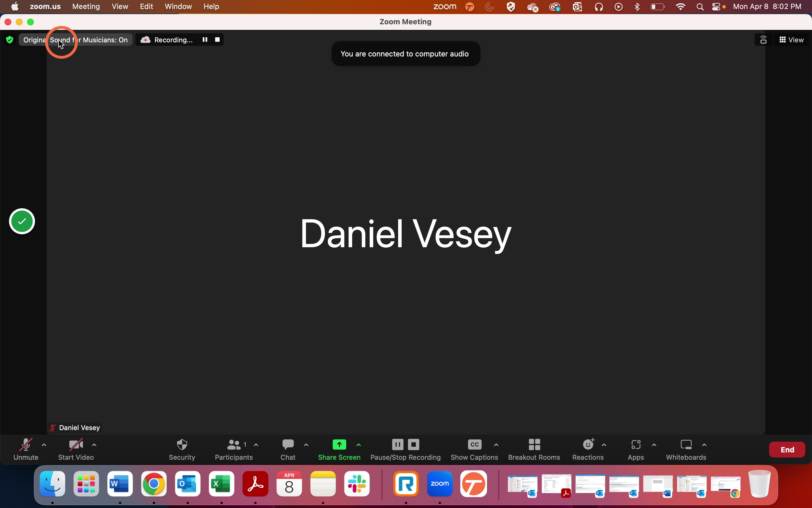Open the Reactions picker
Viewport: 812px width, 508px height.
click(588, 449)
